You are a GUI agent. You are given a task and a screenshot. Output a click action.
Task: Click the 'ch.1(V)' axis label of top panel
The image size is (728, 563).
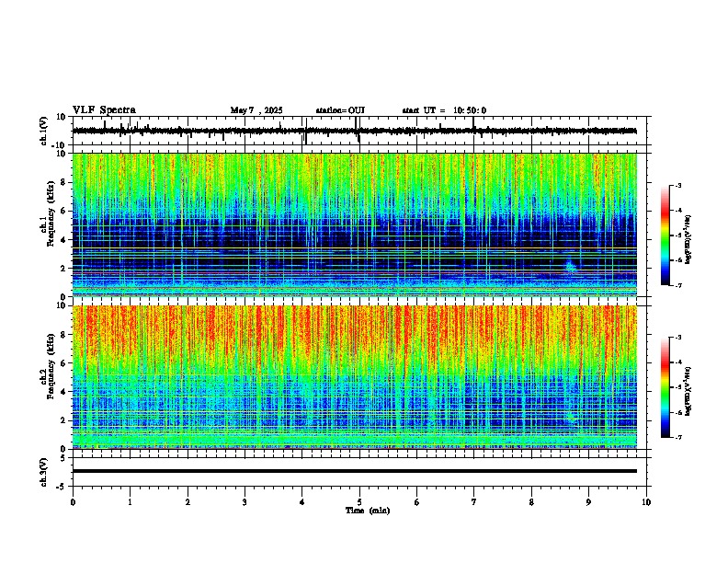click(44, 131)
